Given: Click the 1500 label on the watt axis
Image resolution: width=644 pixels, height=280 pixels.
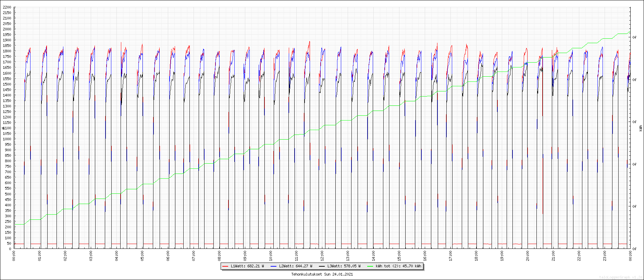Looking at the screenshot, I should coord(7,84).
